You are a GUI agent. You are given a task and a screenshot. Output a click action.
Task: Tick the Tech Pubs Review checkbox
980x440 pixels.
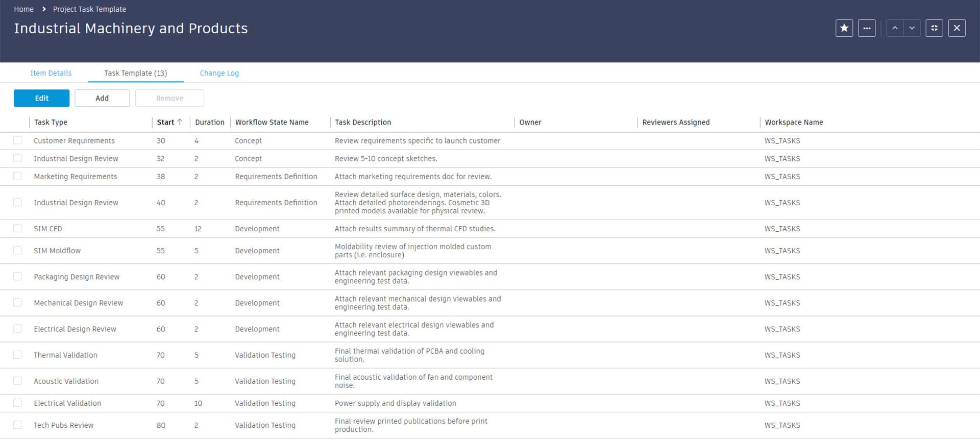pyautogui.click(x=18, y=425)
